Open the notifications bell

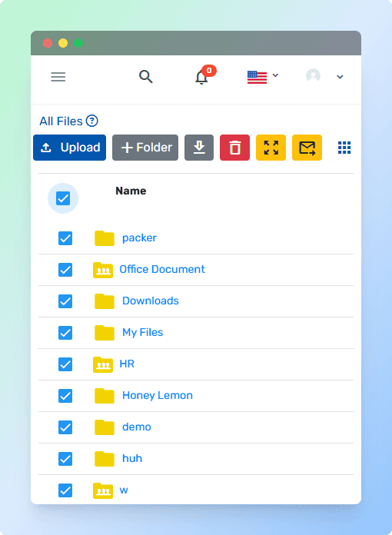tap(201, 77)
